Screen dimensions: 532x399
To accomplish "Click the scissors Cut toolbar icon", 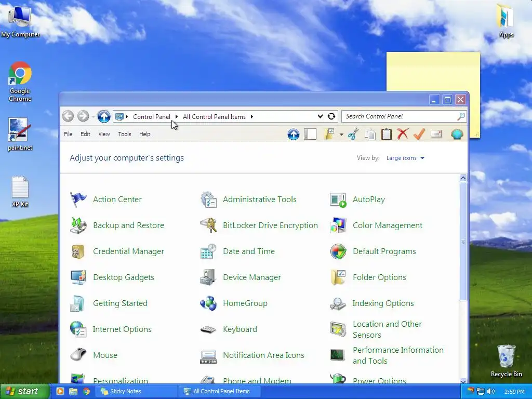I will (x=353, y=134).
